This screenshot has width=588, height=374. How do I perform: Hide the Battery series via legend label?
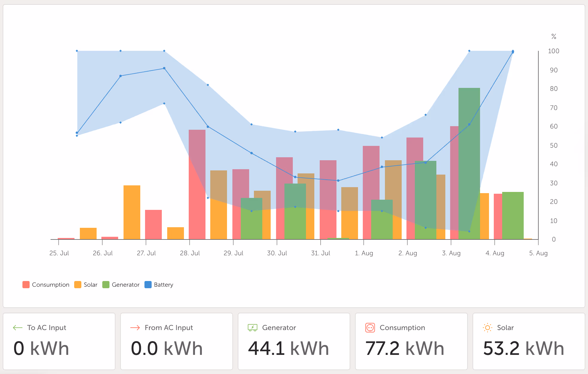click(x=163, y=285)
